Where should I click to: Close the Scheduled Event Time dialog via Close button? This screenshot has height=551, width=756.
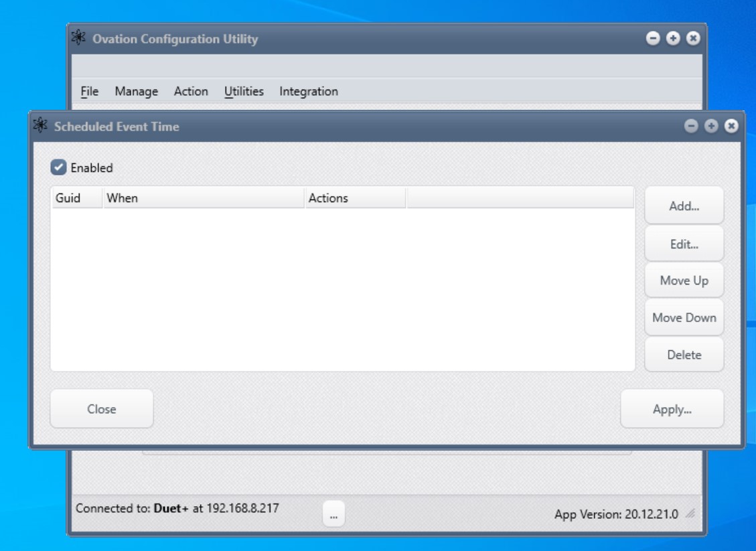(x=102, y=409)
